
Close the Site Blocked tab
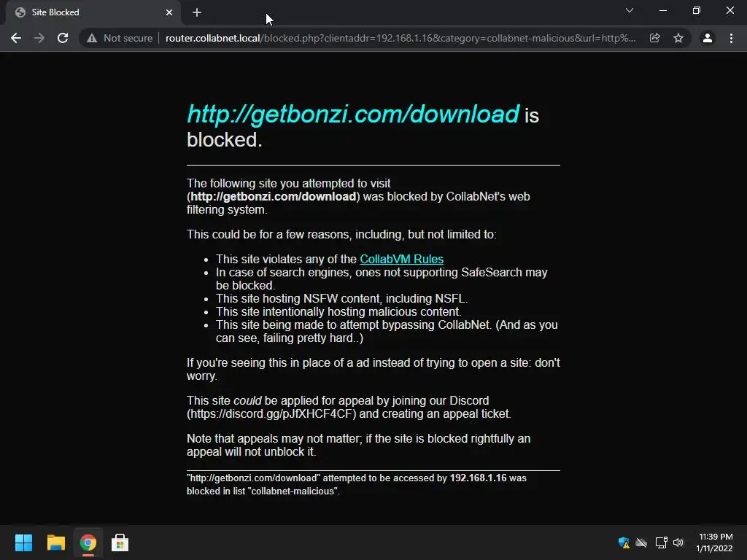(x=169, y=13)
